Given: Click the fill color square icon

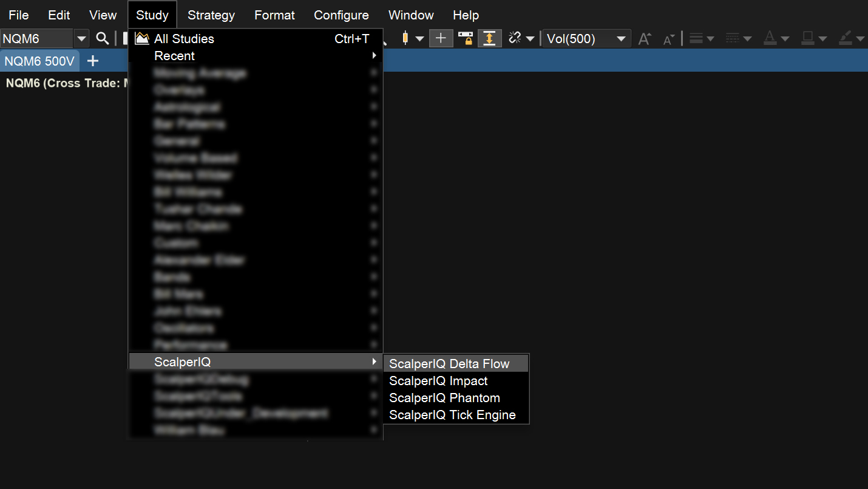Looking at the screenshot, I should coord(807,39).
